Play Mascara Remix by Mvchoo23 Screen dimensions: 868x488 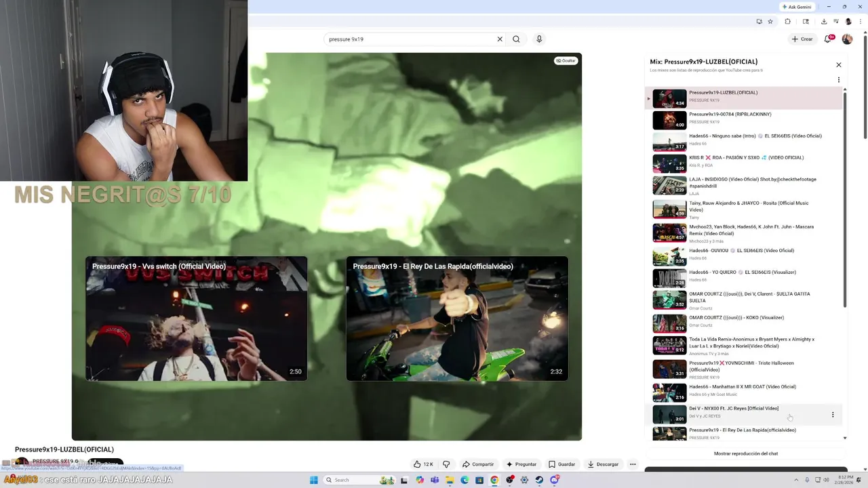click(x=743, y=232)
